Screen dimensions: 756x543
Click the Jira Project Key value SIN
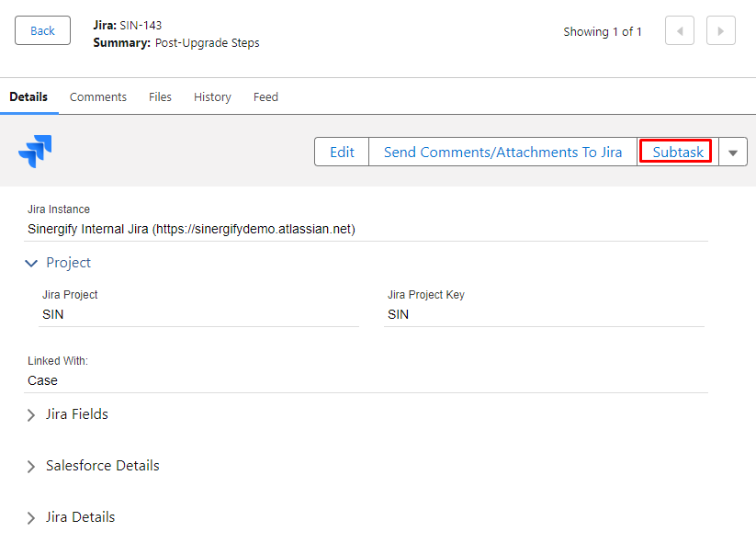pyautogui.click(x=399, y=314)
